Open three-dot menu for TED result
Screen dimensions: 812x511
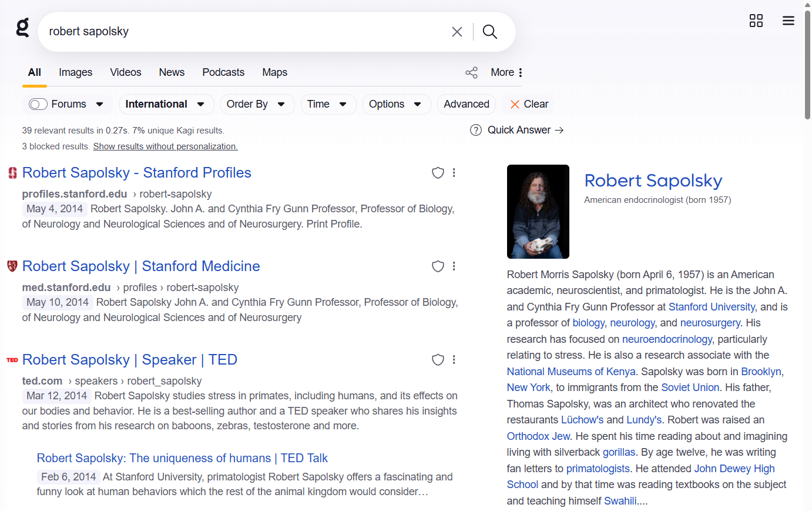(454, 360)
